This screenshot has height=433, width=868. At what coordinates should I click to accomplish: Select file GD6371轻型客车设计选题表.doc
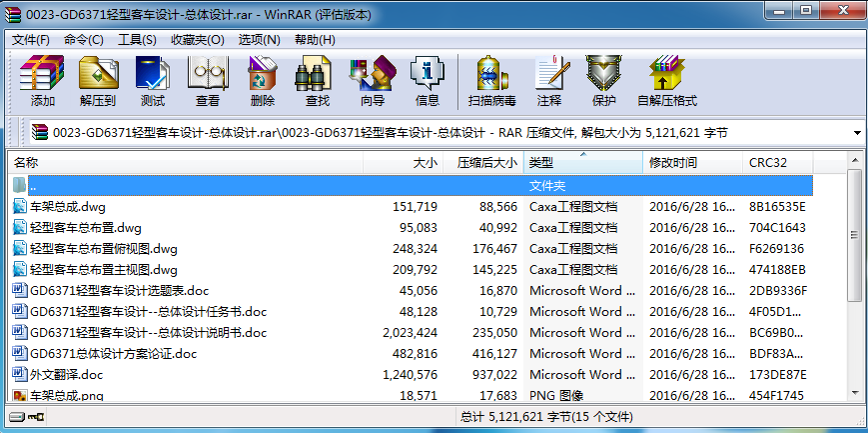tap(120, 291)
